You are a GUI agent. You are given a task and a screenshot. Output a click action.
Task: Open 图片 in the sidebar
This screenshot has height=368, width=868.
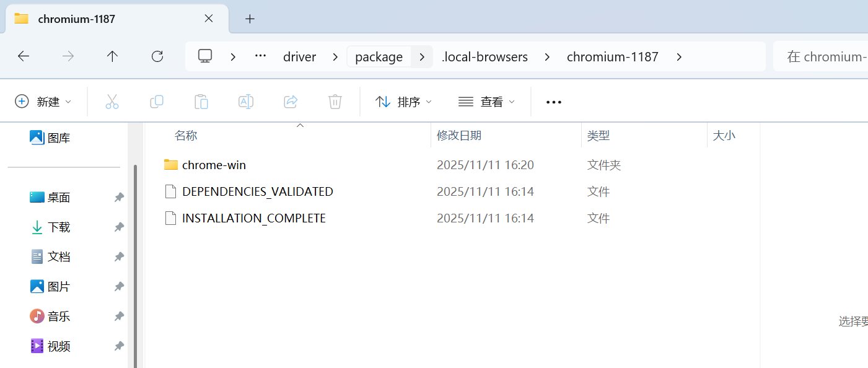[x=50, y=287]
